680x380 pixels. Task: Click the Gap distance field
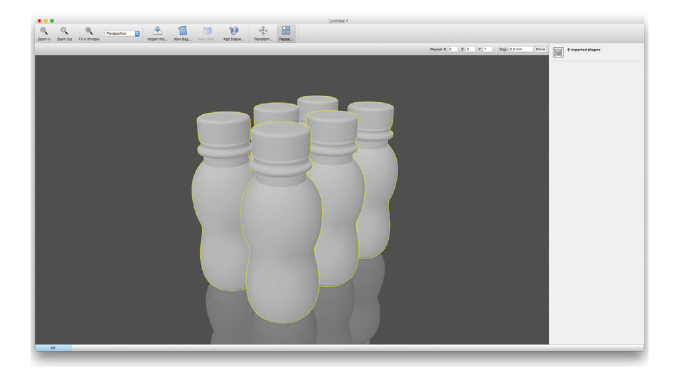[x=520, y=49]
